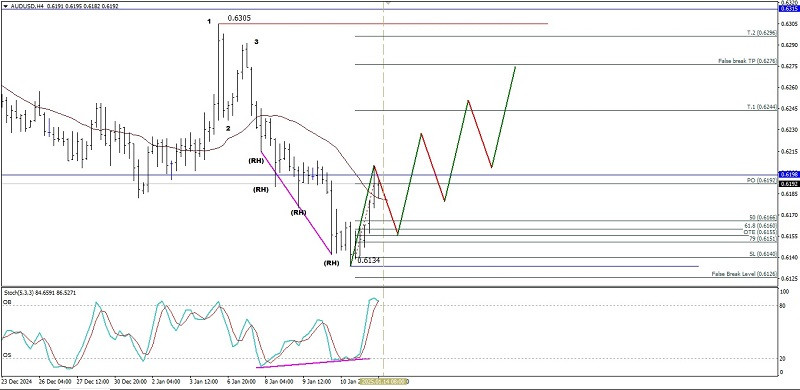Click the PO (0.6192) level label
The width and height of the screenshot is (800, 390).
tap(762, 180)
